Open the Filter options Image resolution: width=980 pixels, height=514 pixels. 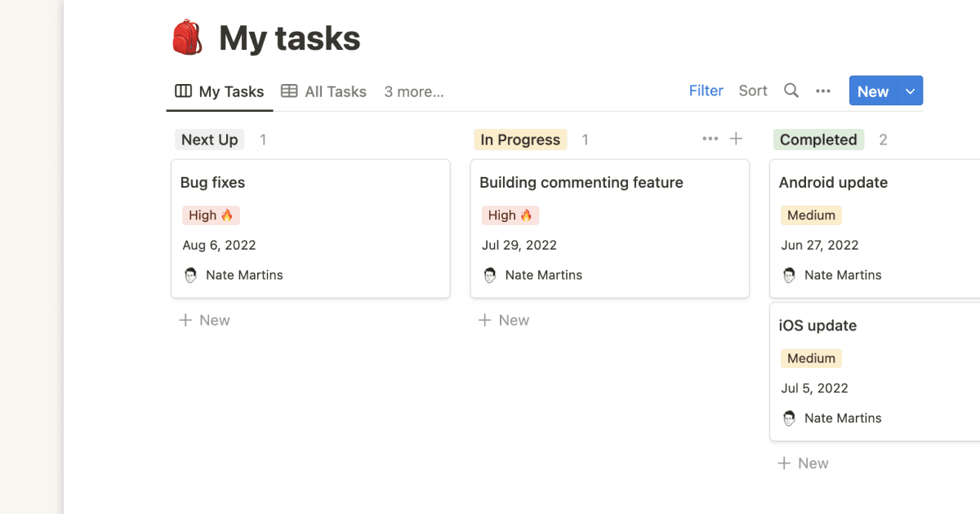[706, 91]
